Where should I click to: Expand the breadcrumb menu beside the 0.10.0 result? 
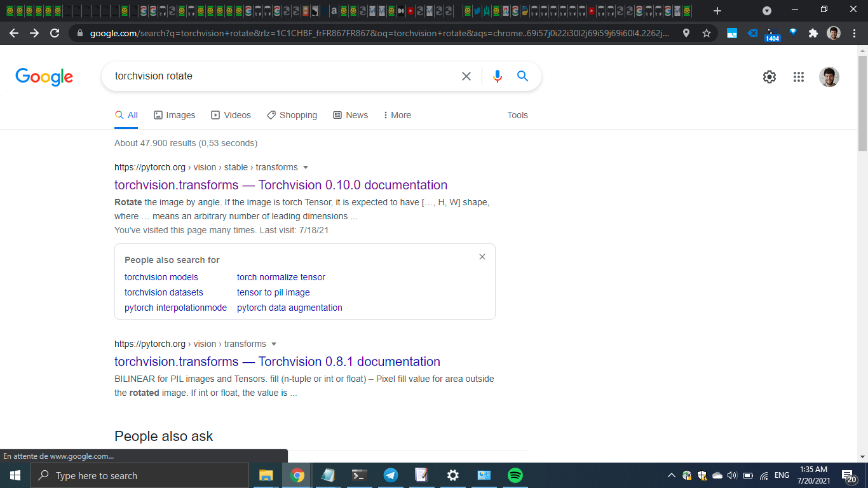point(306,167)
